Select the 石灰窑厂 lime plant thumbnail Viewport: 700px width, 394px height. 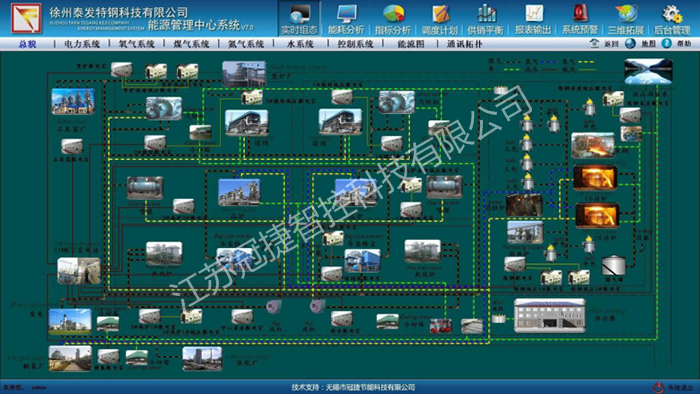point(73,101)
